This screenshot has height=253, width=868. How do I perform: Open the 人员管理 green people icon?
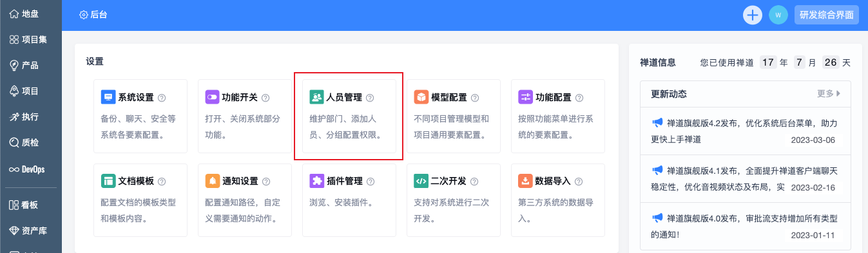pos(317,98)
